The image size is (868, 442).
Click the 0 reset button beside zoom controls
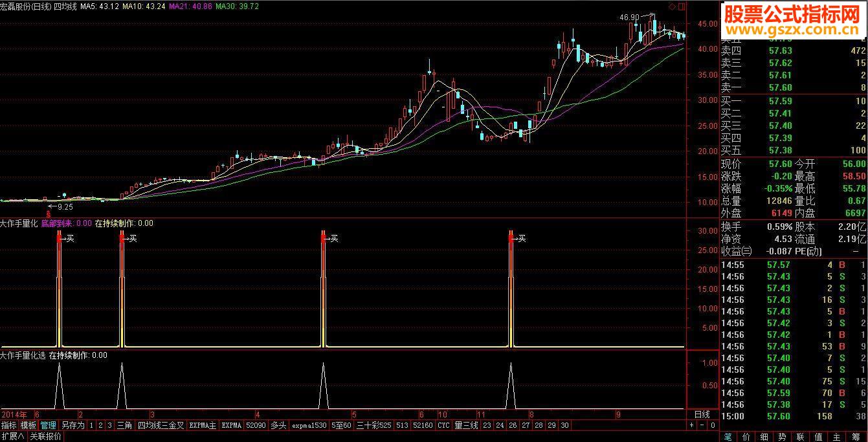(713, 426)
